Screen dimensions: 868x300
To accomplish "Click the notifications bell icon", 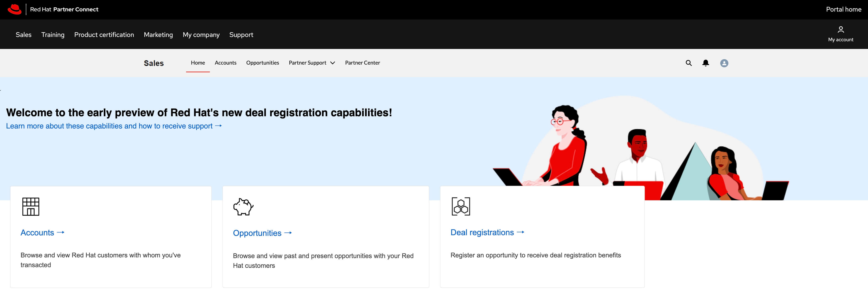I will coord(706,63).
